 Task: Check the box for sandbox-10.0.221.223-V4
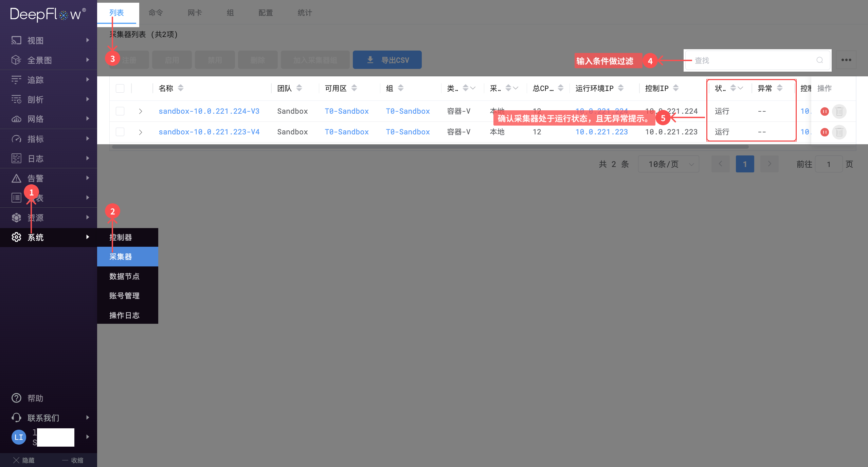tap(120, 132)
